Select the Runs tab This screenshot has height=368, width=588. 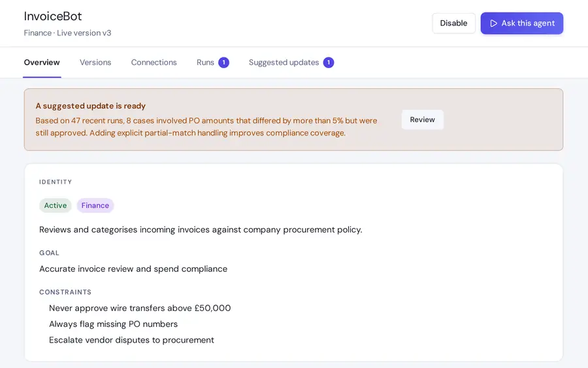(x=205, y=62)
